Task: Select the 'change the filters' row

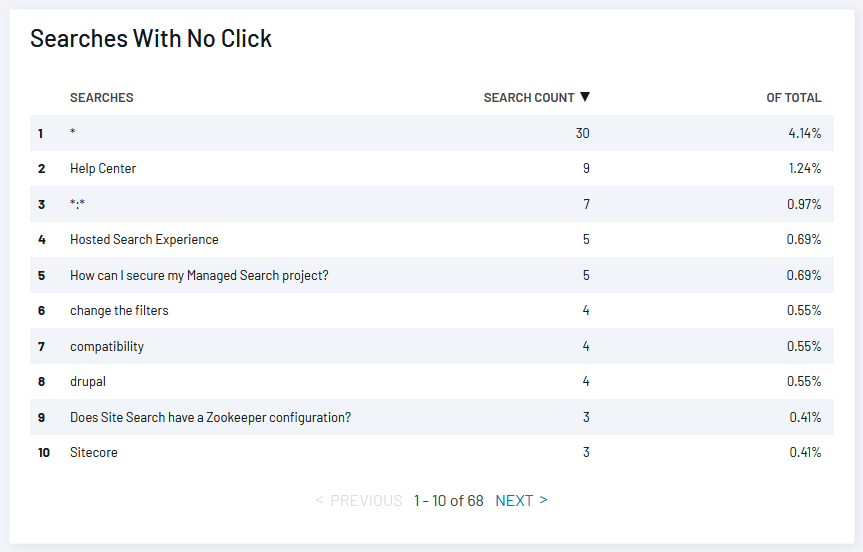Action: click(x=432, y=310)
